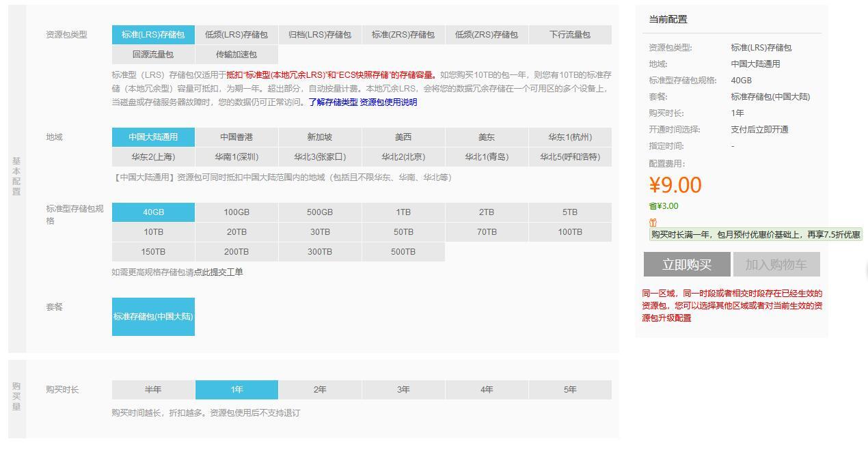Click the orange gift promotion icon
The height and width of the screenshot is (467, 868).
(x=653, y=222)
